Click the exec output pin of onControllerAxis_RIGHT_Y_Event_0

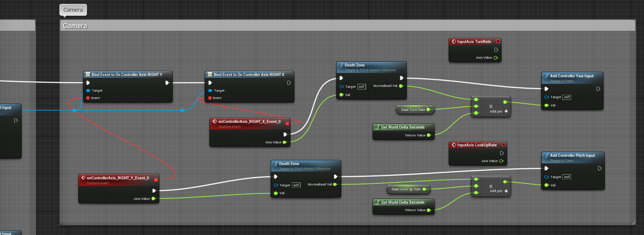(x=154, y=191)
